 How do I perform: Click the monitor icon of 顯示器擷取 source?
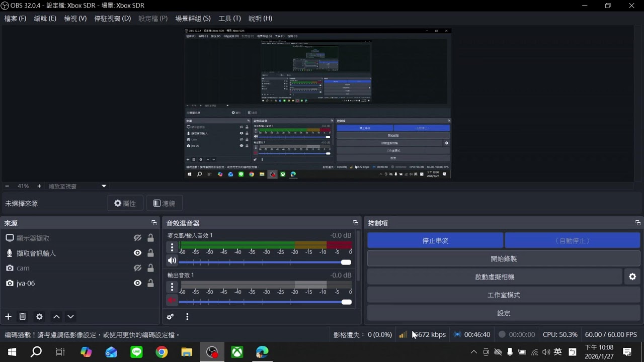10,238
